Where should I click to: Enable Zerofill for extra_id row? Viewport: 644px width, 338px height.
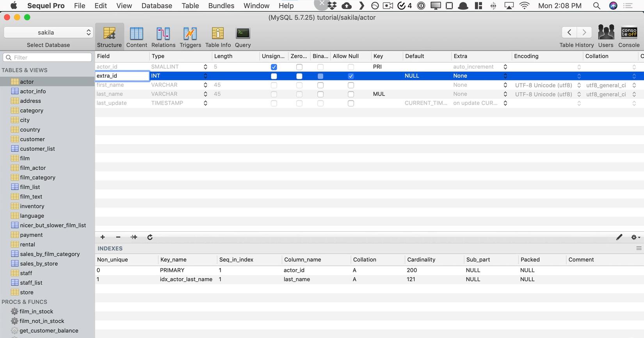299,76
